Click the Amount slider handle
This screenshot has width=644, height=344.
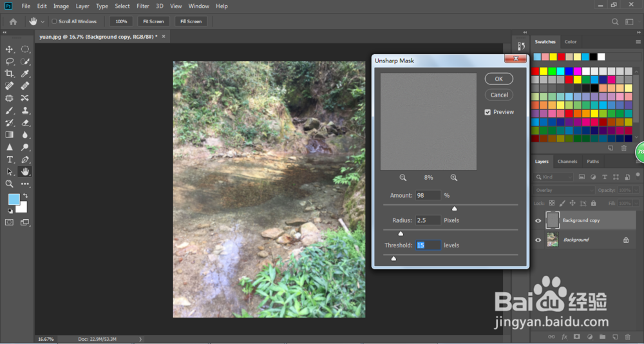tap(454, 209)
